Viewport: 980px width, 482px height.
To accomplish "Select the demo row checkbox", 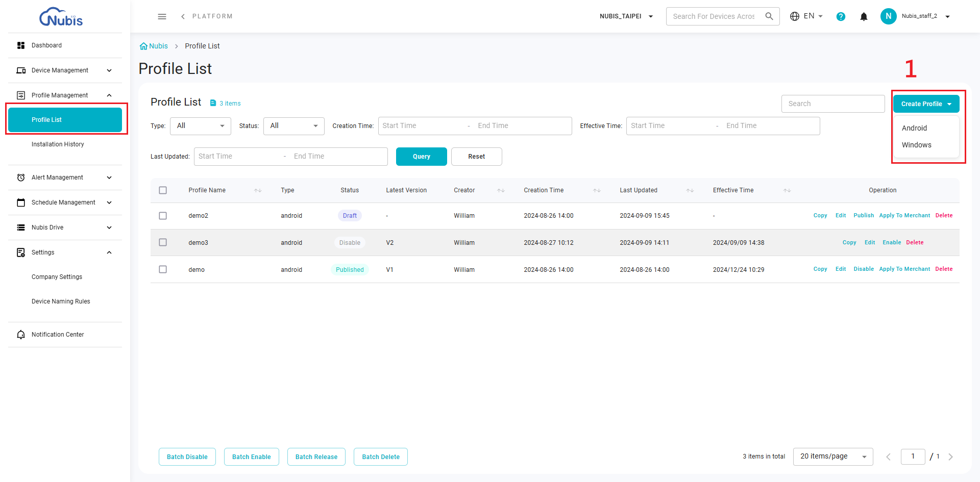I will coord(163,269).
